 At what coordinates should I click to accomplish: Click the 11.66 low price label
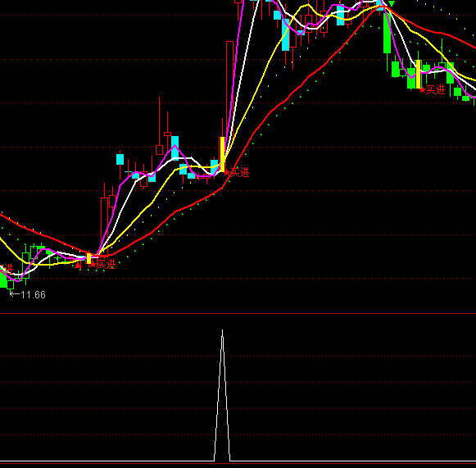(x=33, y=295)
